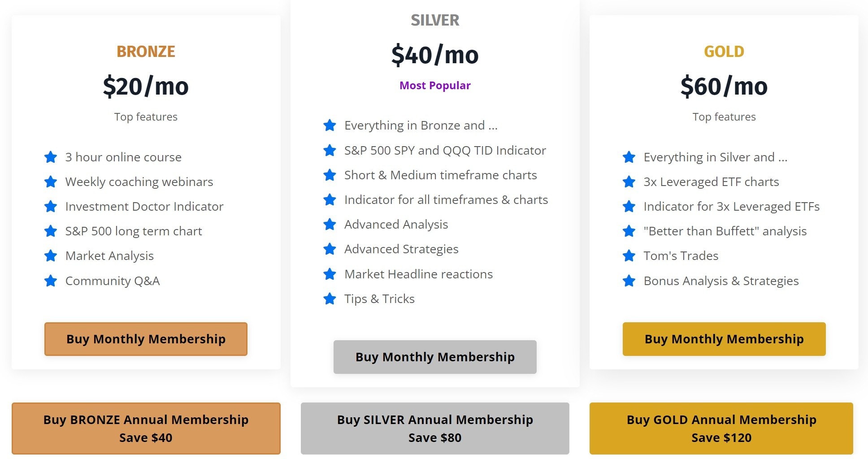The image size is (868, 459).
Task: Click star icon beside 3 hour online course
Action: tap(51, 157)
